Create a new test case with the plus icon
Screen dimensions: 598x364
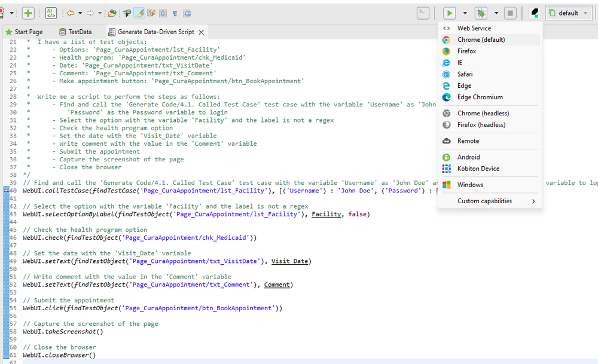[27, 13]
